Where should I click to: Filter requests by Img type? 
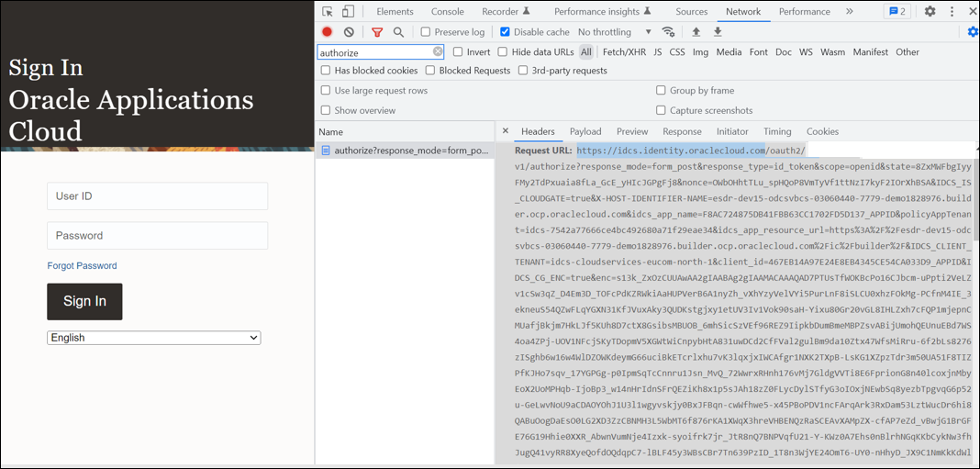tap(701, 52)
